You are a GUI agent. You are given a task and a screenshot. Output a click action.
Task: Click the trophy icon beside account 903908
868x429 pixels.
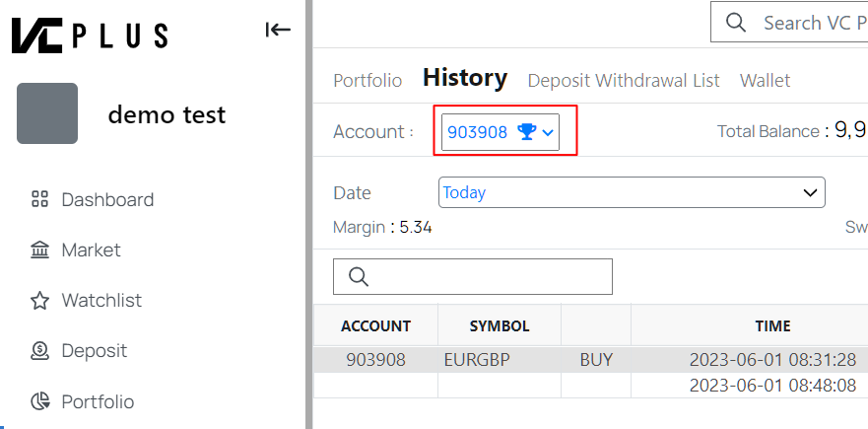tap(526, 131)
